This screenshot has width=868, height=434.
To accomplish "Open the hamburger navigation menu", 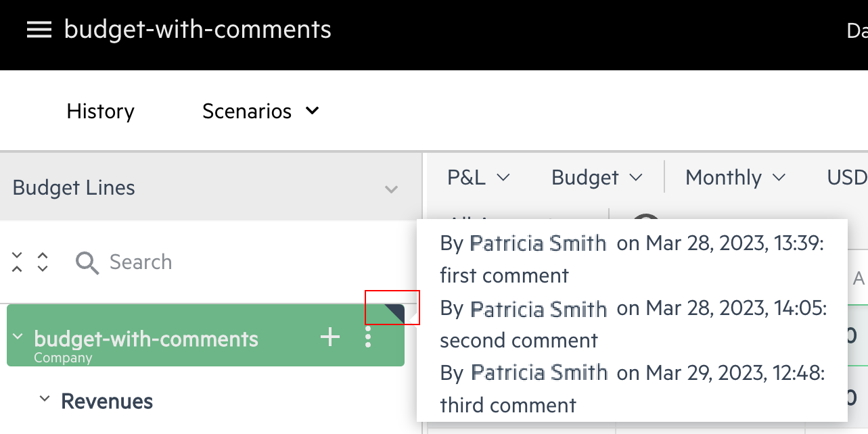I will tap(39, 30).
